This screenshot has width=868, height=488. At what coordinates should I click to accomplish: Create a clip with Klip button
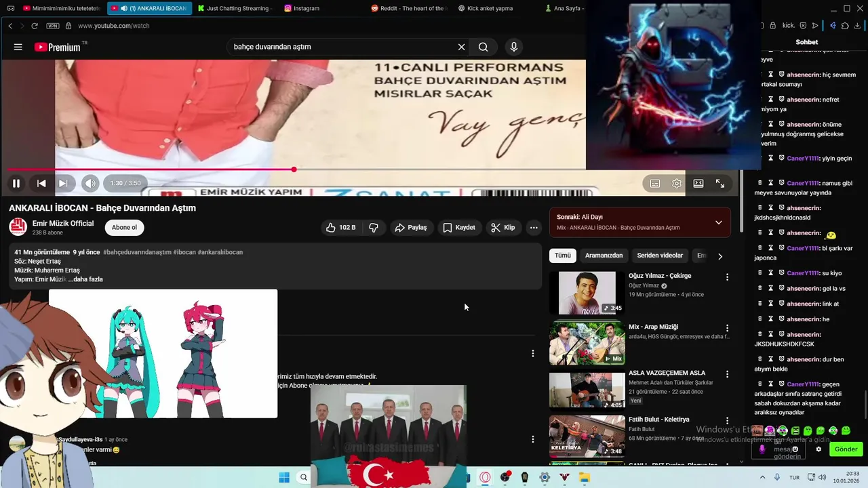point(503,228)
